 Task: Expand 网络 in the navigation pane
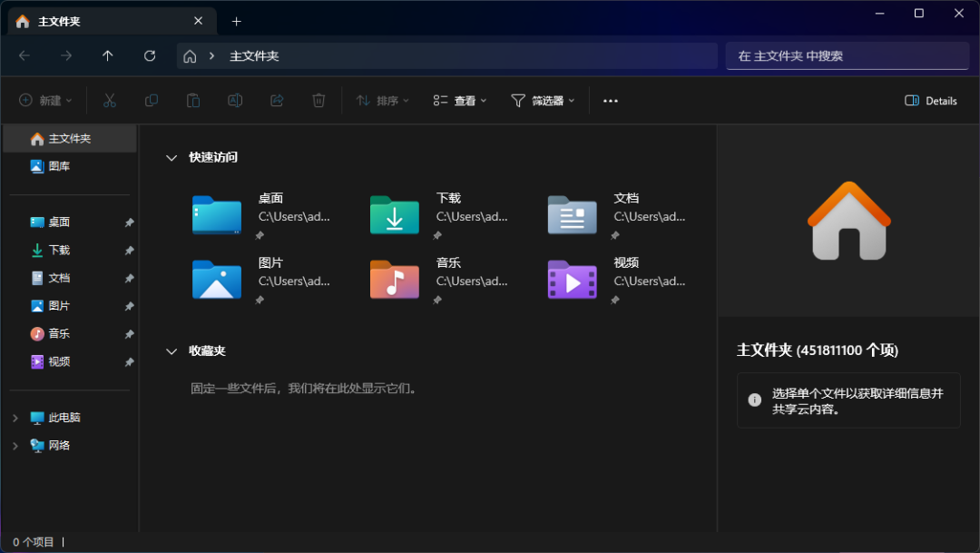(15, 446)
